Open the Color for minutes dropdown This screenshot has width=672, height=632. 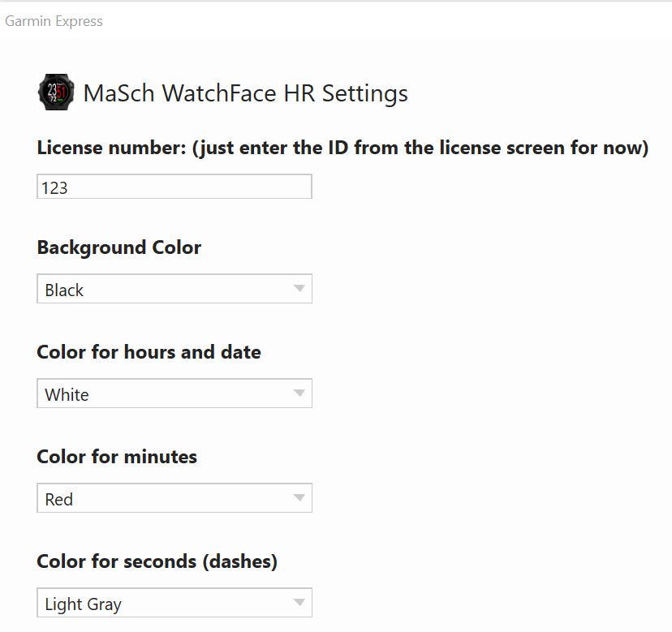pos(174,498)
